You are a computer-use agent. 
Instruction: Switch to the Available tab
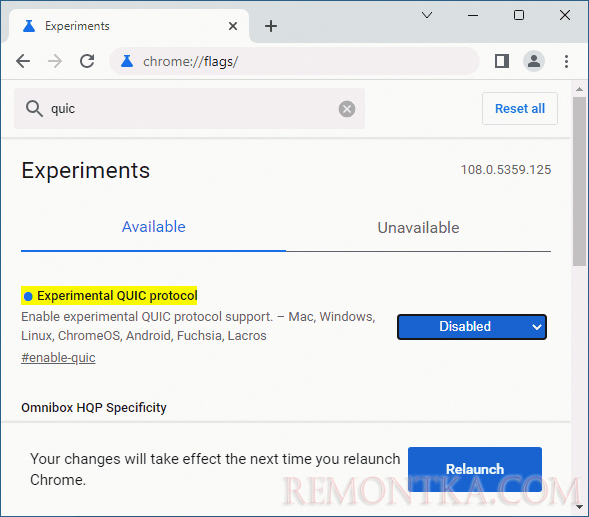(154, 227)
